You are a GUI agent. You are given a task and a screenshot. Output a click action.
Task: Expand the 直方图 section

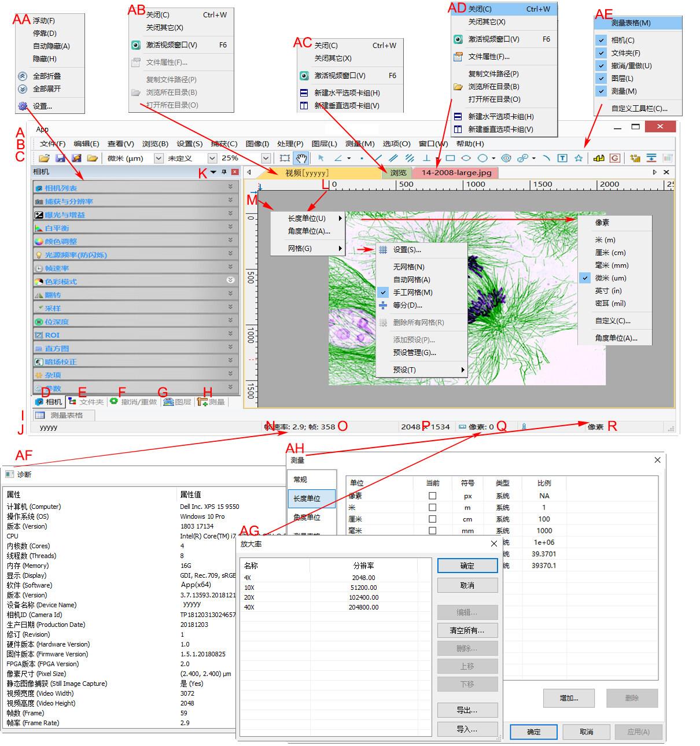135,348
